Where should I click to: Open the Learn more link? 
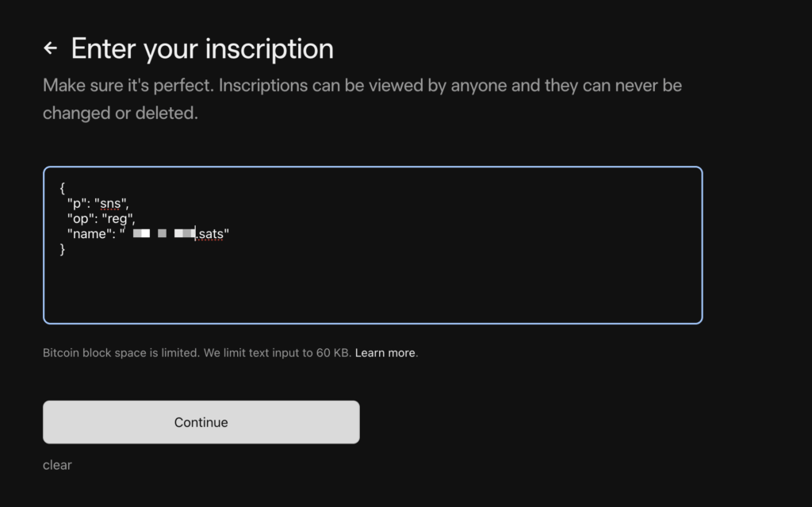(385, 353)
